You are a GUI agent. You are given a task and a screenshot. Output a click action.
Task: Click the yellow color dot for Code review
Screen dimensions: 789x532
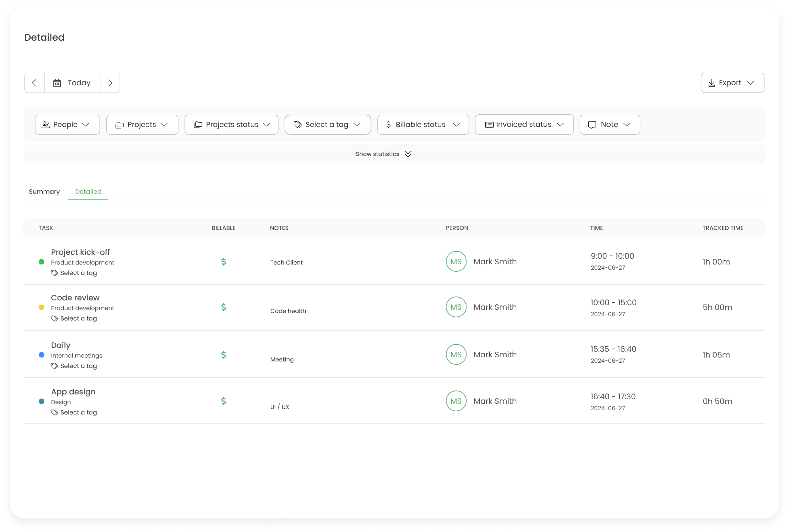pyautogui.click(x=41, y=308)
